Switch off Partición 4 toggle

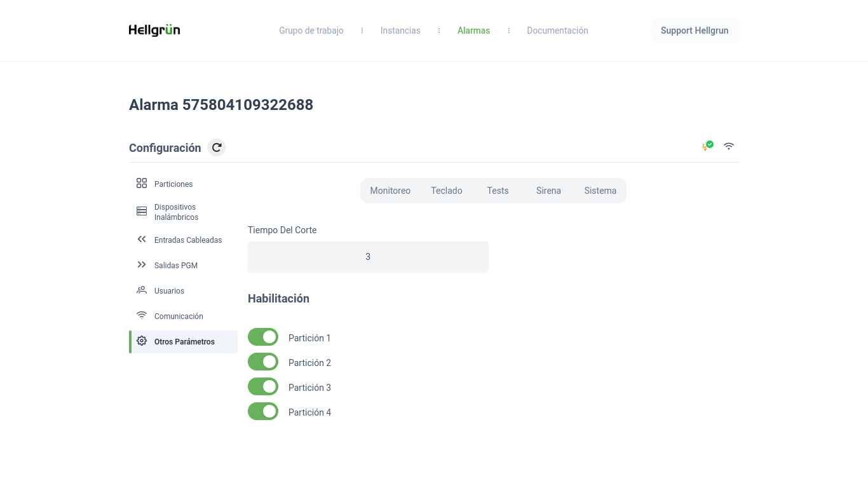pos(263,412)
